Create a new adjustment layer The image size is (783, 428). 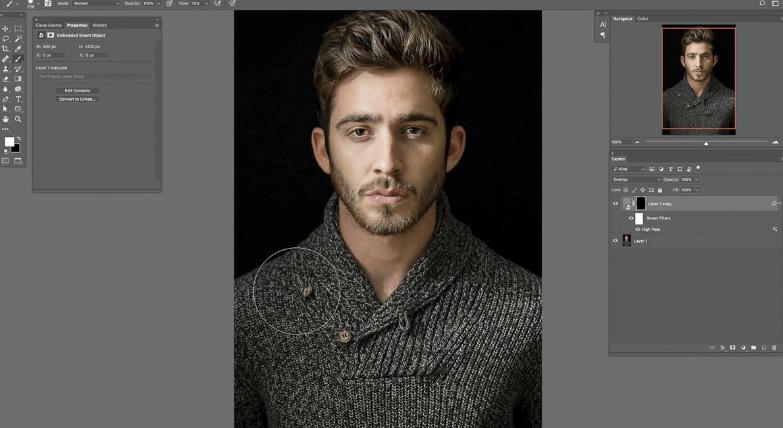tap(743, 348)
